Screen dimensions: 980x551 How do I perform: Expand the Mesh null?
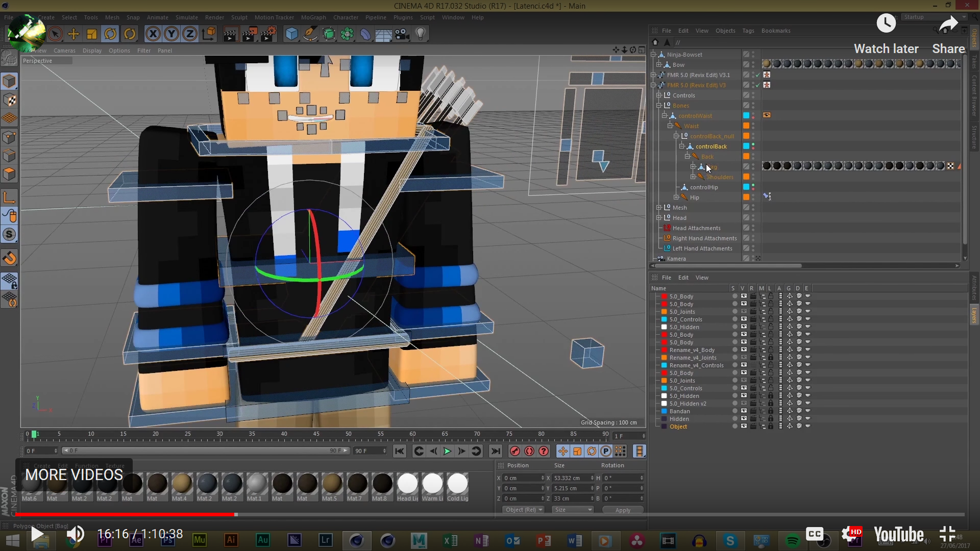tap(659, 208)
